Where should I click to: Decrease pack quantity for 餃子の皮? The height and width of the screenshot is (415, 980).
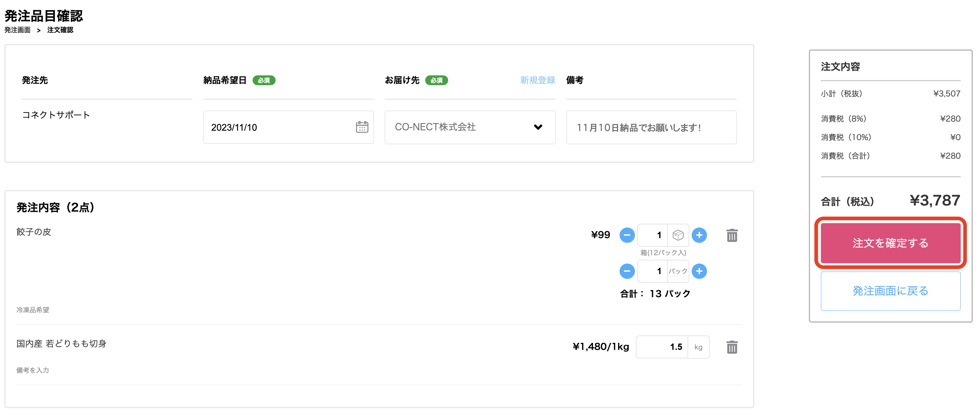(x=627, y=271)
